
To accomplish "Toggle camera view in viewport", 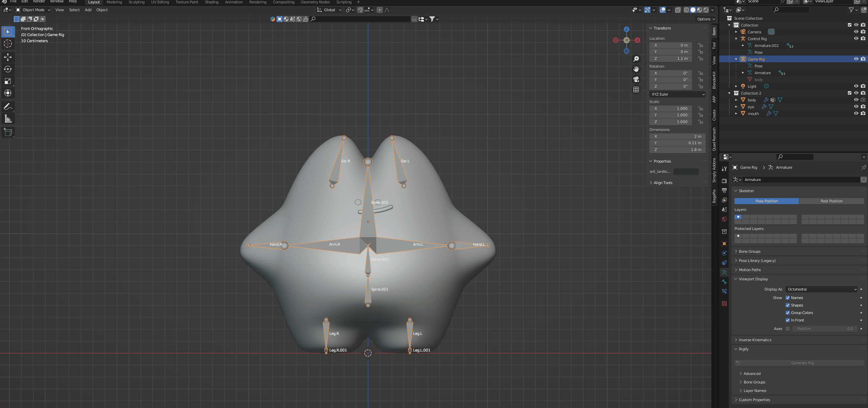I will [636, 79].
